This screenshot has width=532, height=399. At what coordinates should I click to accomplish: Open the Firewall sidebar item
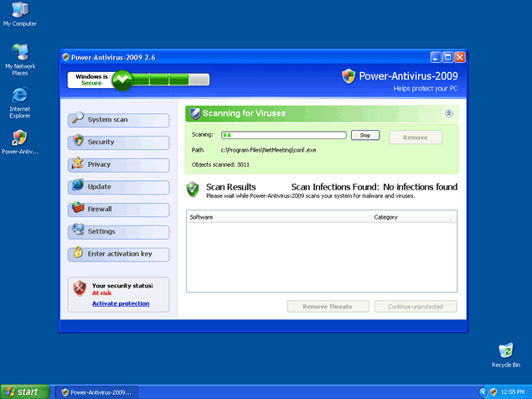(116, 209)
